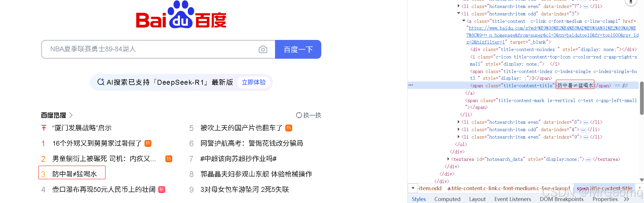The width and height of the screenshot is (644, 203).
Task: Open hot search 郭晶晶夫妇参观山东舰
Action: point(256,174)
